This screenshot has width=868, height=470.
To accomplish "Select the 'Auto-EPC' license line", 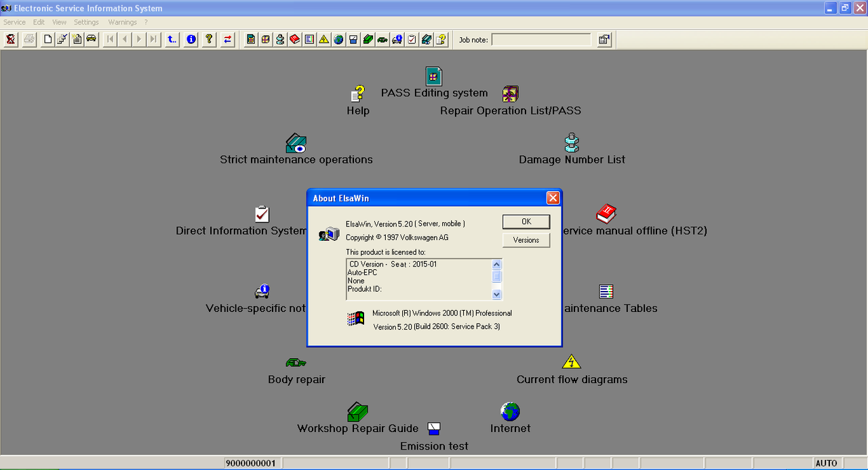I will click(x=362, y=272).
